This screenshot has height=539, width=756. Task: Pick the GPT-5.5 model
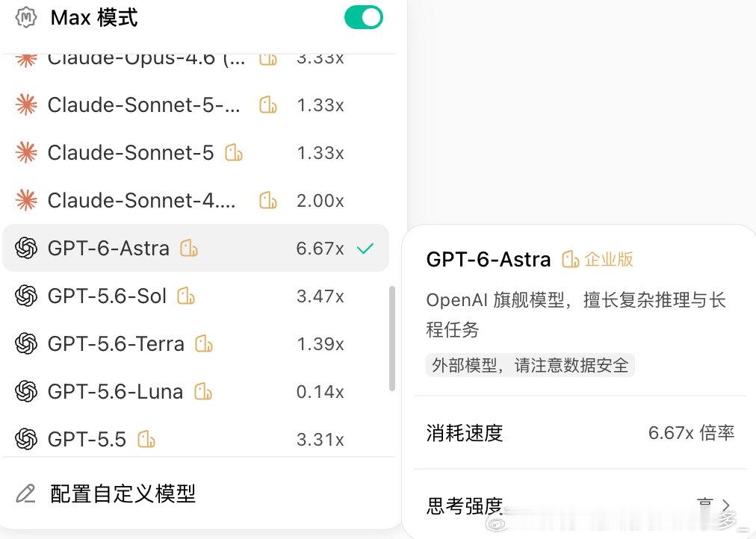(196, 437)
